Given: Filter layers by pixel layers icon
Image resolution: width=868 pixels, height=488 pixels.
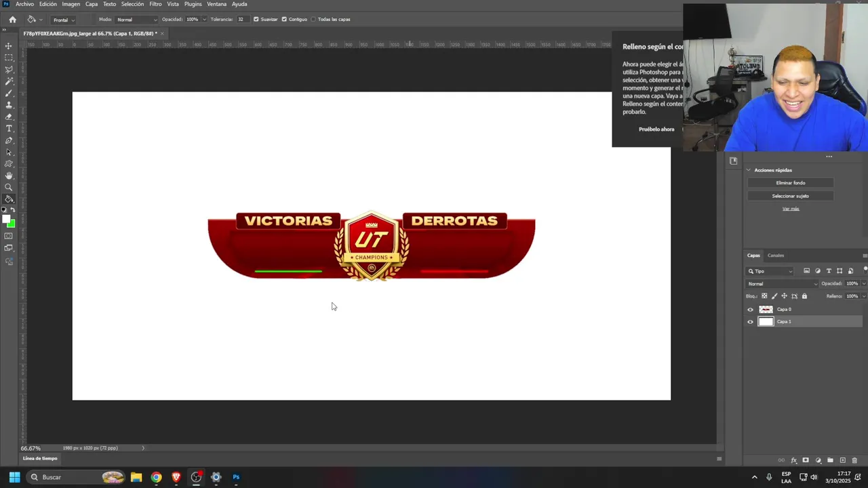Looking at the screenshot, I should pos(806,271).
